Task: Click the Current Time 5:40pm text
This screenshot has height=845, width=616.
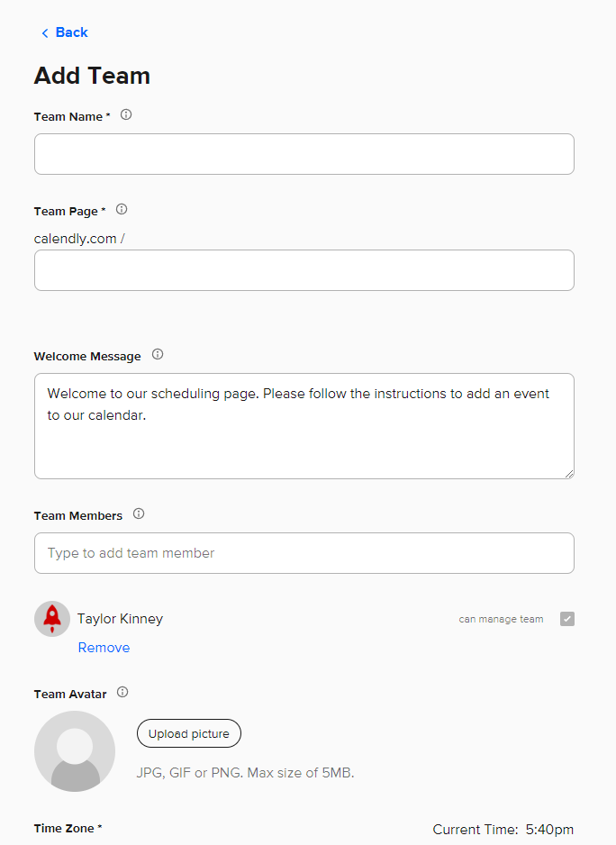Action: [x=503, y=830]
